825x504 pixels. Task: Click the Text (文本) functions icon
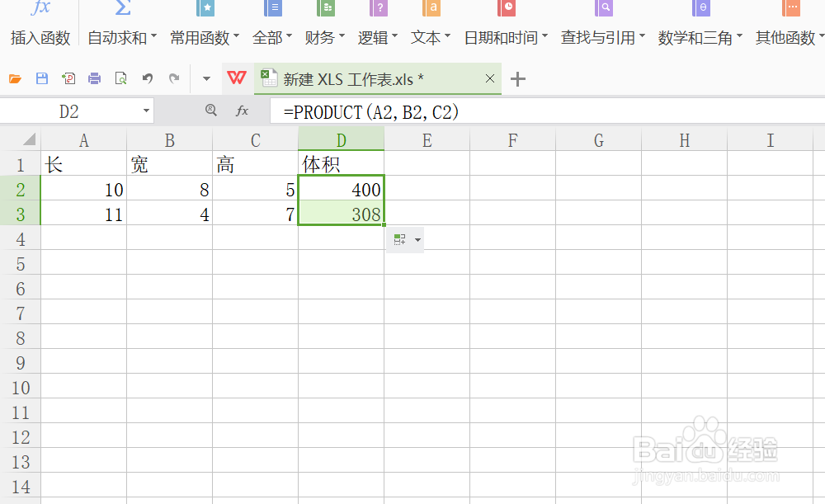[x=431, y=8]
